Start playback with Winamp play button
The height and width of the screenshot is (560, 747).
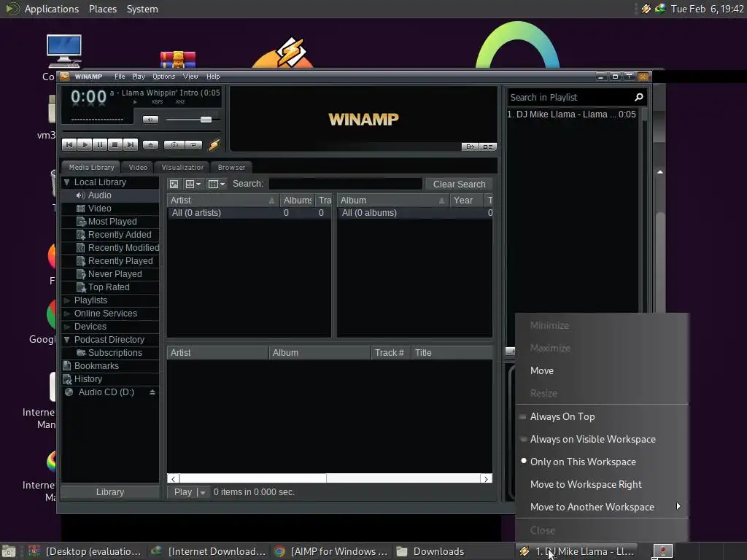click(85, 145)
